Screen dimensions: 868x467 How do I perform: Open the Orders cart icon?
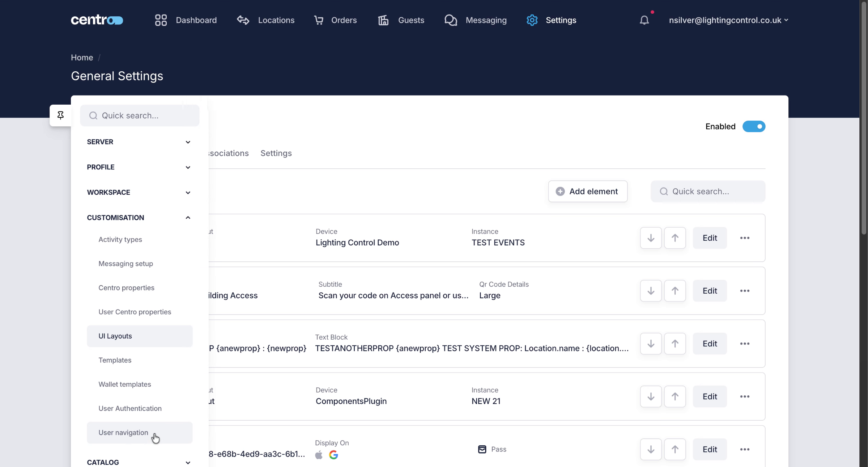pyautogui.click(x=319, y=20)
